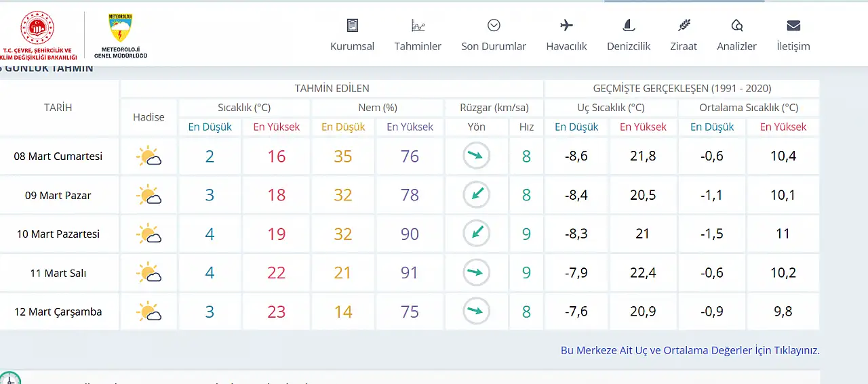Click the İletişim envelope icon

click(793, 26)
